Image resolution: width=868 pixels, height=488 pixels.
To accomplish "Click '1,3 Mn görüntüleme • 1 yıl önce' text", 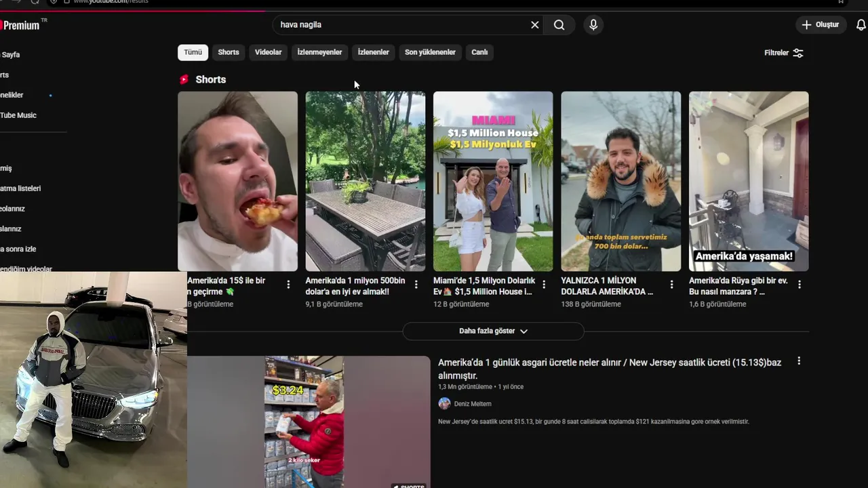I will 481,387.
